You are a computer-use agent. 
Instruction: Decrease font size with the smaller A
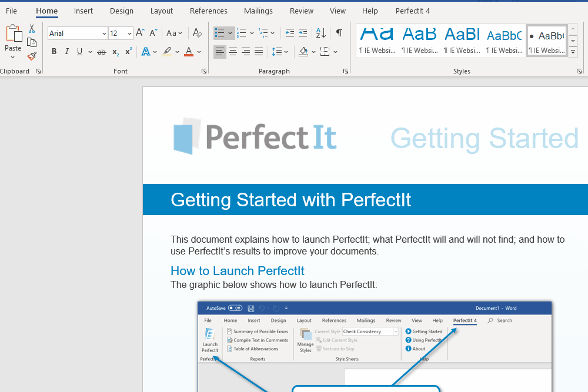pyautogui.click(x=153, y=33)
